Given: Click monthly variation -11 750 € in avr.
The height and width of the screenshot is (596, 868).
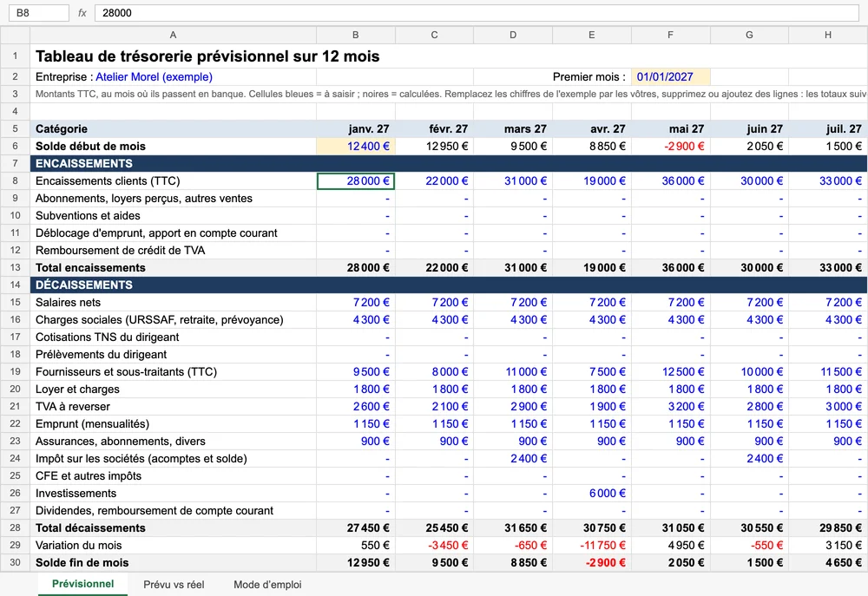Looking at the screenshot, I should (x=592, y=546).
